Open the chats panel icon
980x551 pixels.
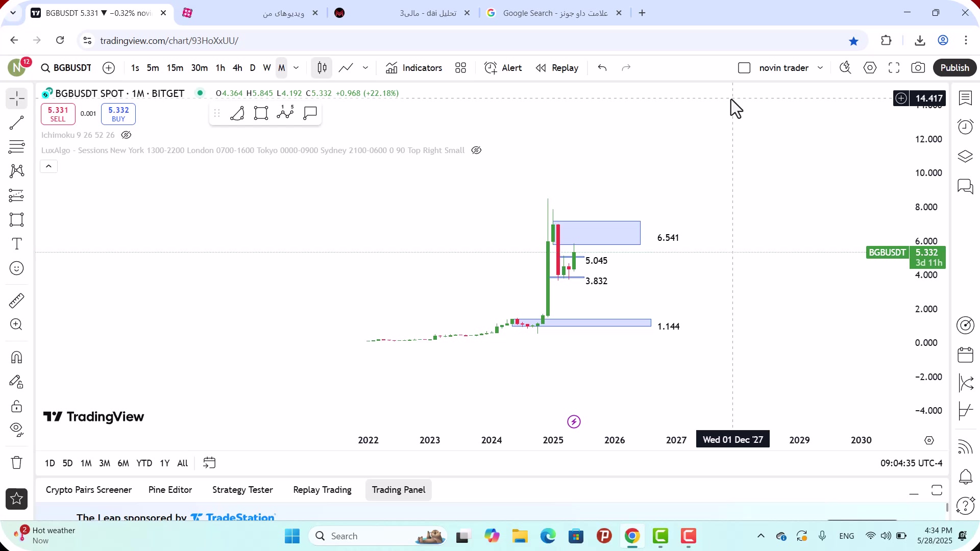(x=965, y=186)
